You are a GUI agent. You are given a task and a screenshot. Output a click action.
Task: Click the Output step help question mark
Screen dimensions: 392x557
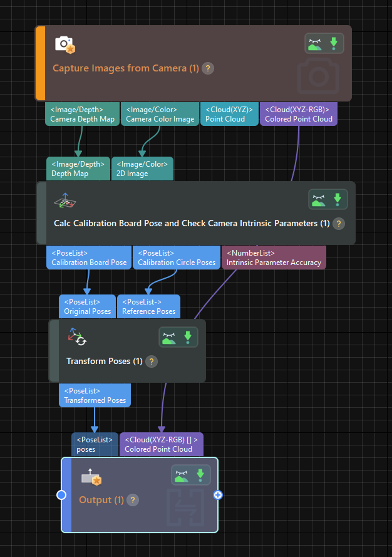tap(133, 500)
